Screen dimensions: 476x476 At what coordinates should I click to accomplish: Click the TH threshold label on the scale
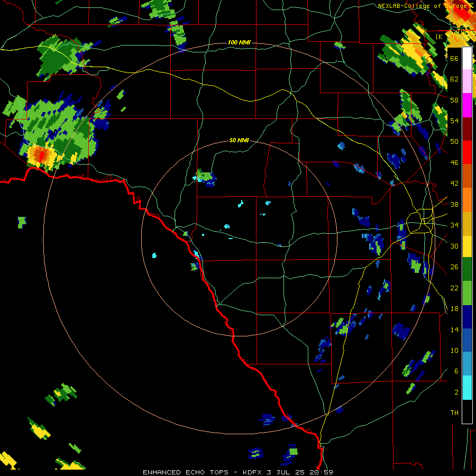click(454, 413)
